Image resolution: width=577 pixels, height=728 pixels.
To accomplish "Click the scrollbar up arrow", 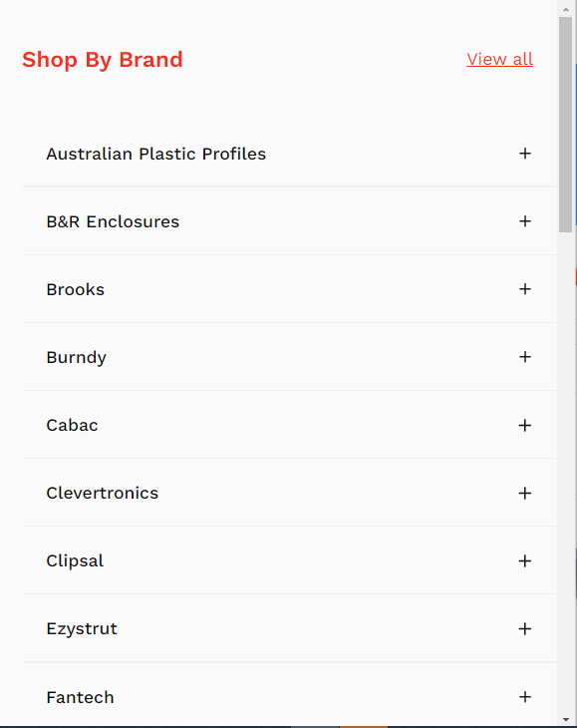I will pyautogui.click(x=565, y=9).
